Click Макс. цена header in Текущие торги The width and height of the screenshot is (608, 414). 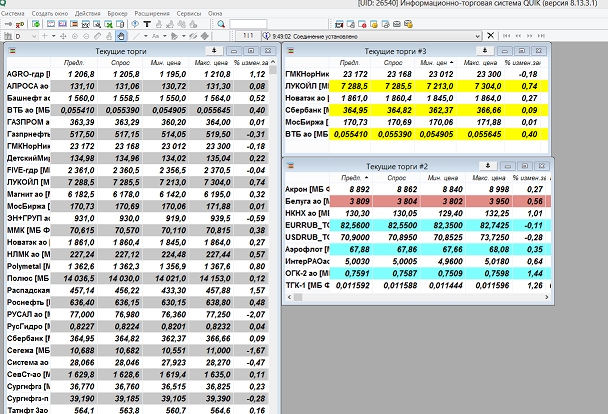click(211, 62)
